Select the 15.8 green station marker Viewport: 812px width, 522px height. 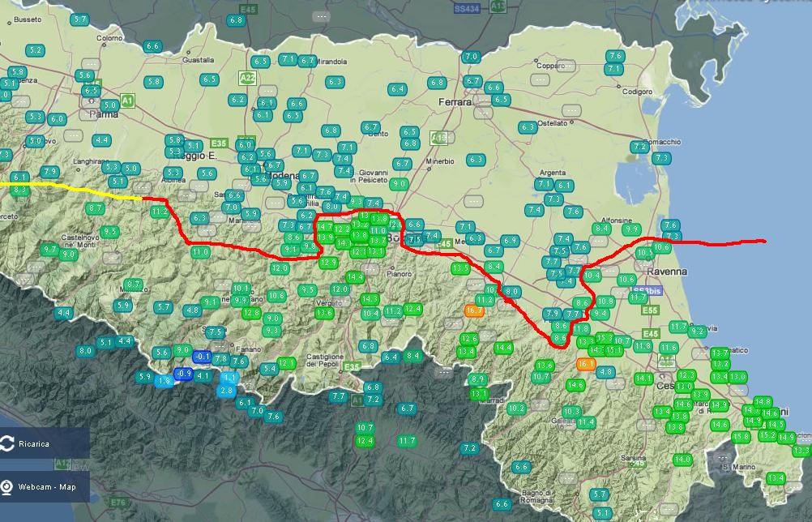click(741, 437)
